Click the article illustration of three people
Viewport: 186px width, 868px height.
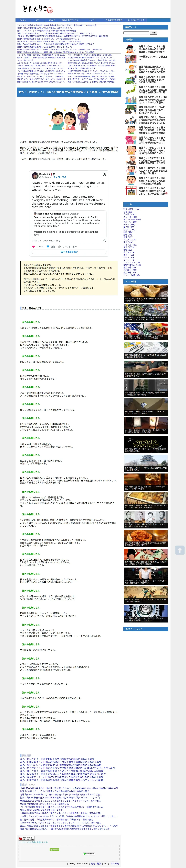coord(69,117)
